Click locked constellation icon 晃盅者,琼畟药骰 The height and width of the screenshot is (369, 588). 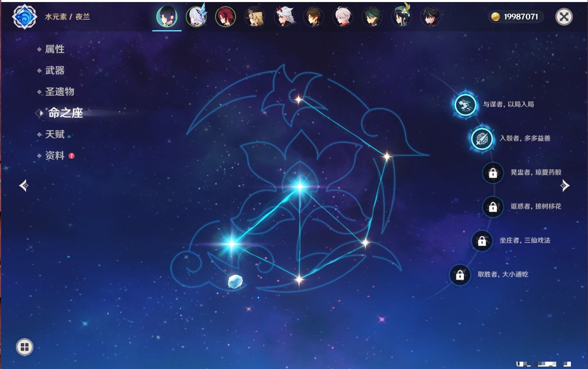tap(493, 172)
